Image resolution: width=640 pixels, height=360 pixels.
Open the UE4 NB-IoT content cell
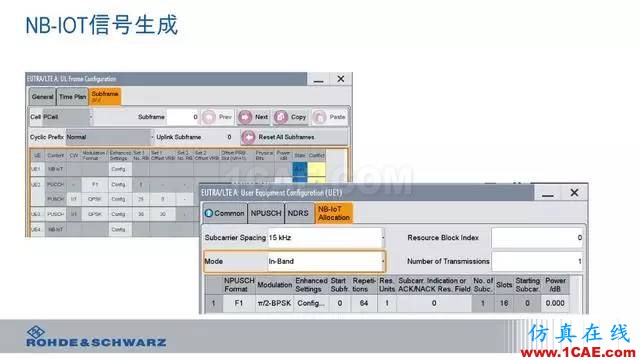(x=56, y=229)
